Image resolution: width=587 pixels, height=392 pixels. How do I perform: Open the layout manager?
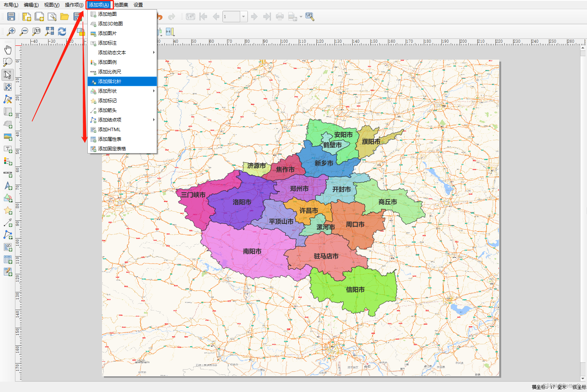pyautogui.click(x=52, y=17)
